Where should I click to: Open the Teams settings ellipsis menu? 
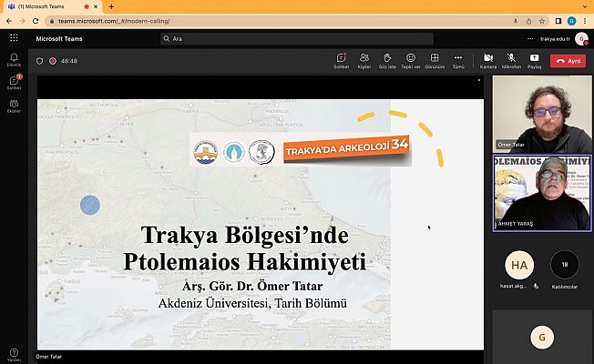tap(530, 38)
